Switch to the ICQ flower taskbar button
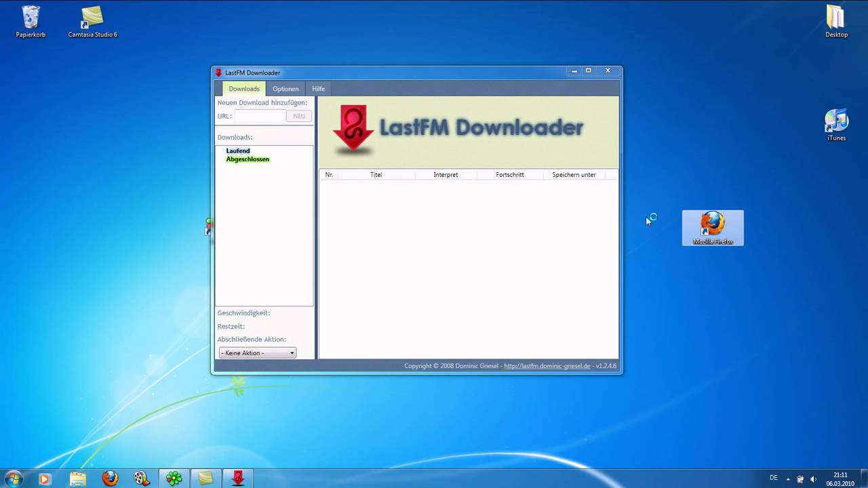Image resolution: width=868 pixels, height=488 pixels. 174,479
